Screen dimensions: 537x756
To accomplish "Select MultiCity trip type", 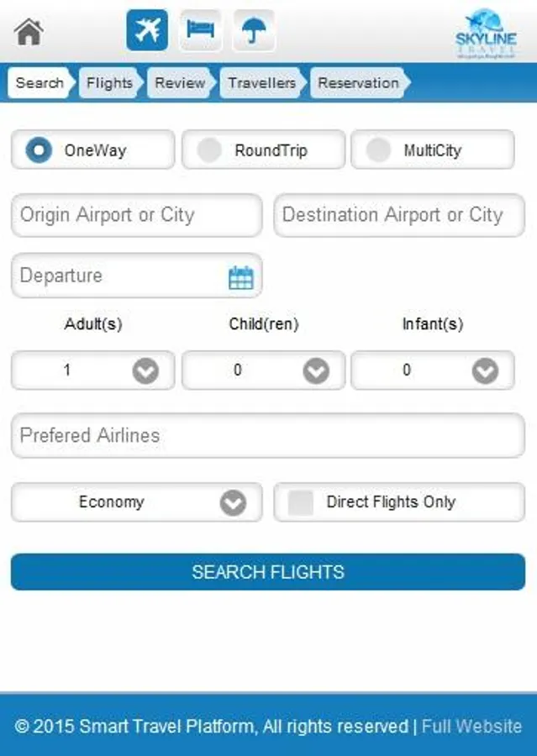I will [x=433, y=150].
